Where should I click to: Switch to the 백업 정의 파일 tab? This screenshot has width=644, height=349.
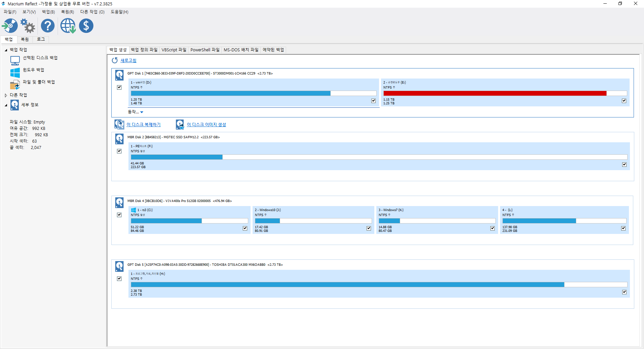pyautogui.click(x=144, y=50)
